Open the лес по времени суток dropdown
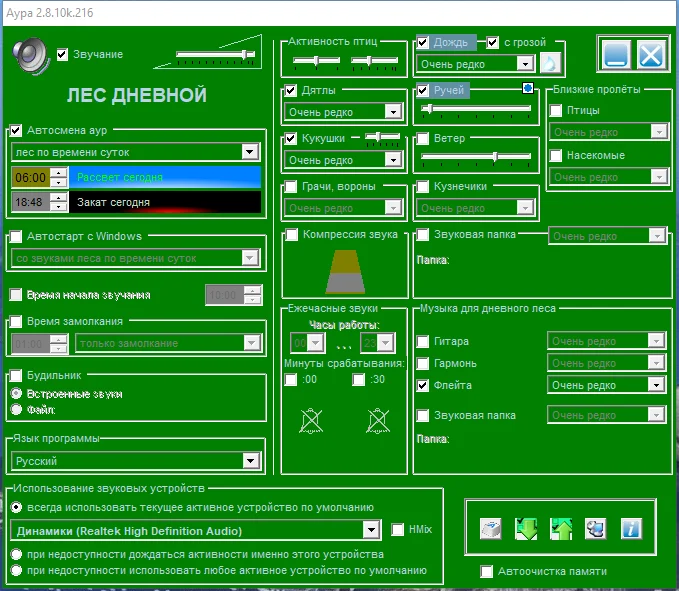Viewport: 679px width, 591px height. 136,152
